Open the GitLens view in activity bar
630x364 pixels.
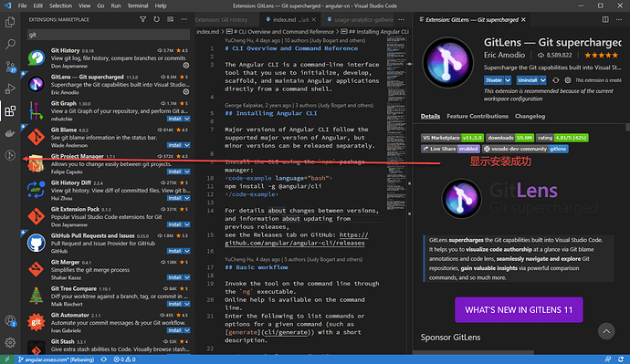pyautogui.click(x=10, y=155)
